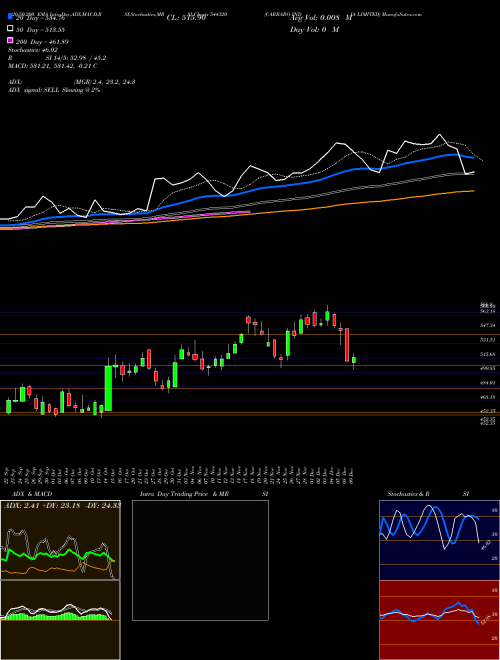Click the white 50 Day legend swatch
This screenshot has height=660, width=500.
point(10,29)
